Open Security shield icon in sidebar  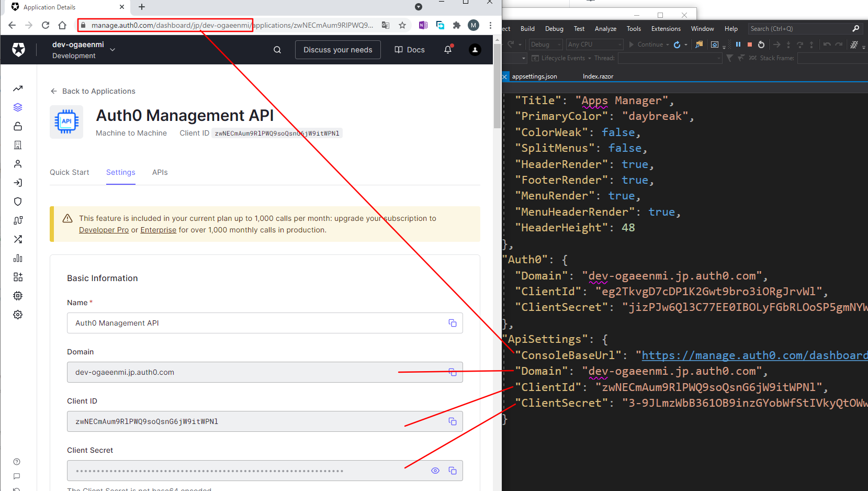pyautogui.click(x=18, y=202)
